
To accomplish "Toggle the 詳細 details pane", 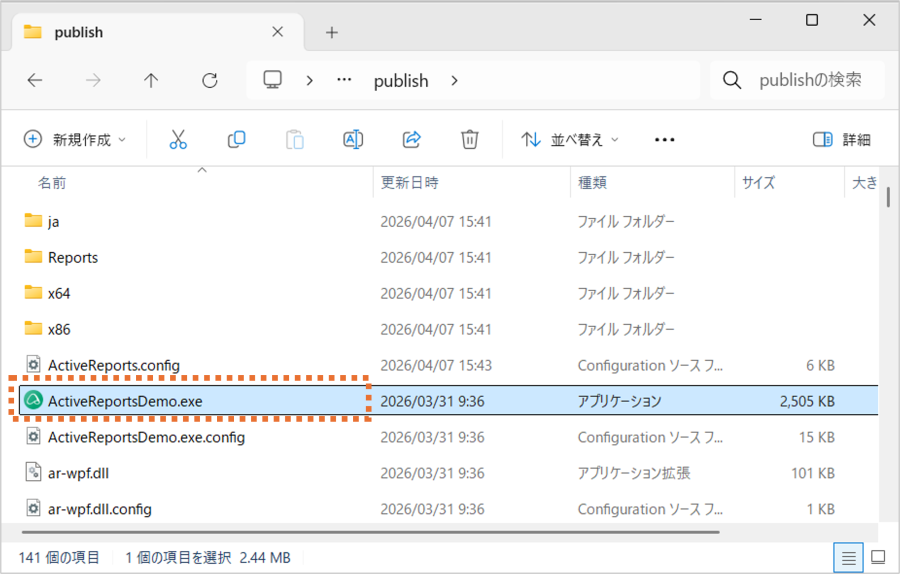I will tap(842, 139).
